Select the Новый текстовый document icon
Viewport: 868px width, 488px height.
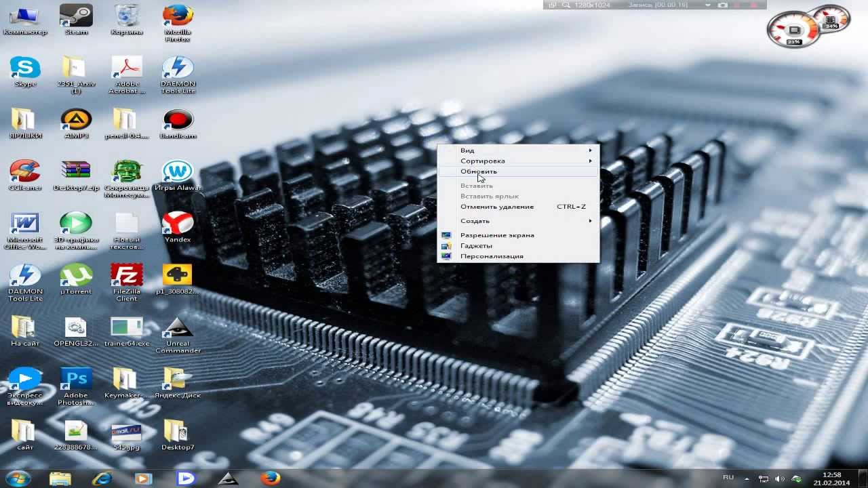coord(127,231)
